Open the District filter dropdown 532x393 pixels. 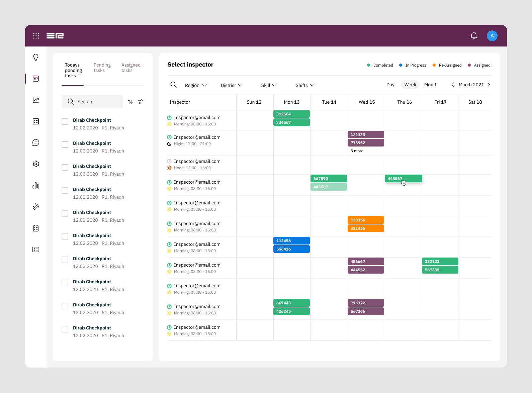[x=231, y=85]
